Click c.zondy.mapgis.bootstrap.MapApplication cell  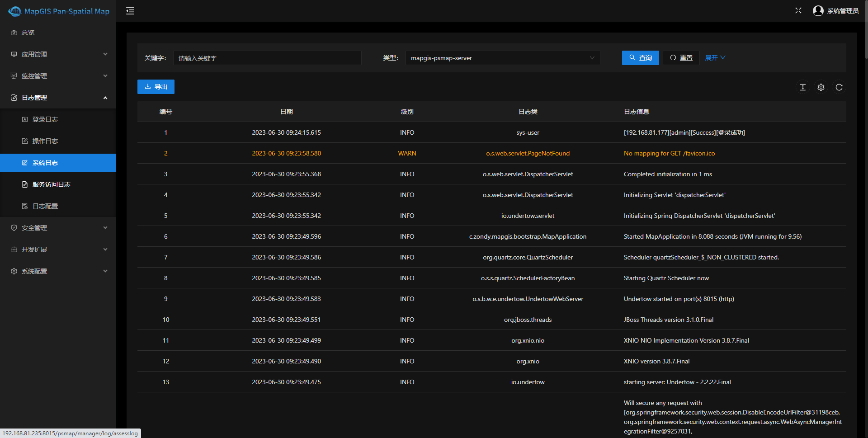[528, 236]
